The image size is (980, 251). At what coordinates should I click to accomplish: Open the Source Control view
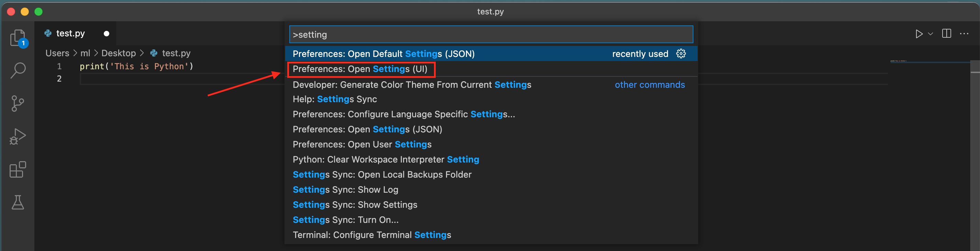click(x=18, y=103)
